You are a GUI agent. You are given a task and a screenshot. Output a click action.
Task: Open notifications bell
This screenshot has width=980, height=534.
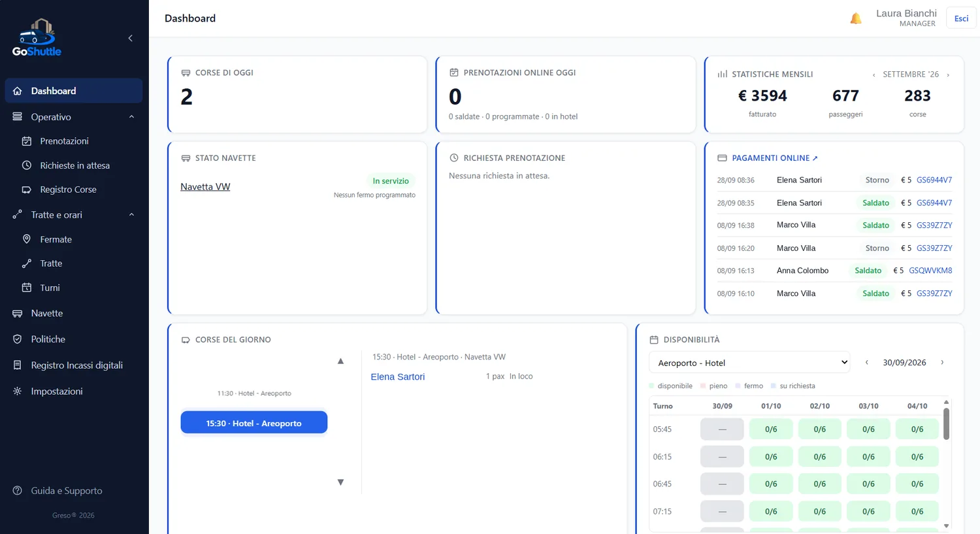coord(856,18)
